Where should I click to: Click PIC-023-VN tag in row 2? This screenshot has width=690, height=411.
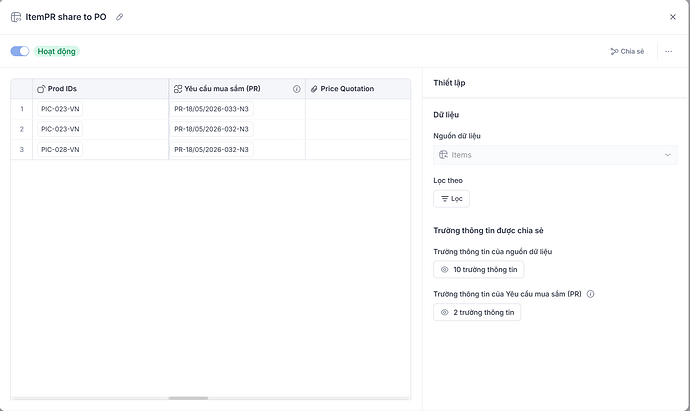click(x=60, y=129)
